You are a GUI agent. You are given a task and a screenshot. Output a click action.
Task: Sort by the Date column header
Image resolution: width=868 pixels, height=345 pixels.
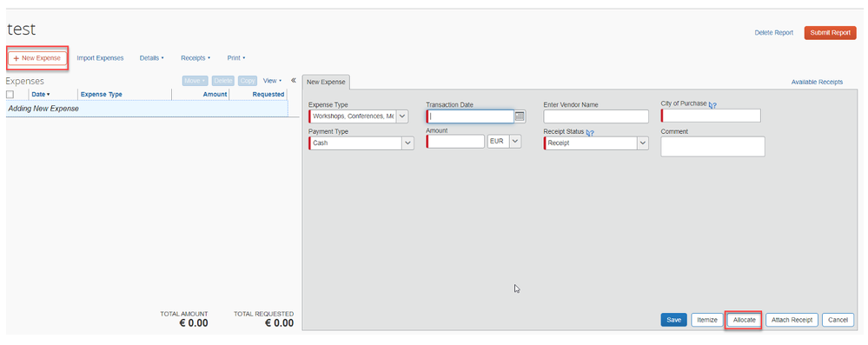[x=41, y=94]
